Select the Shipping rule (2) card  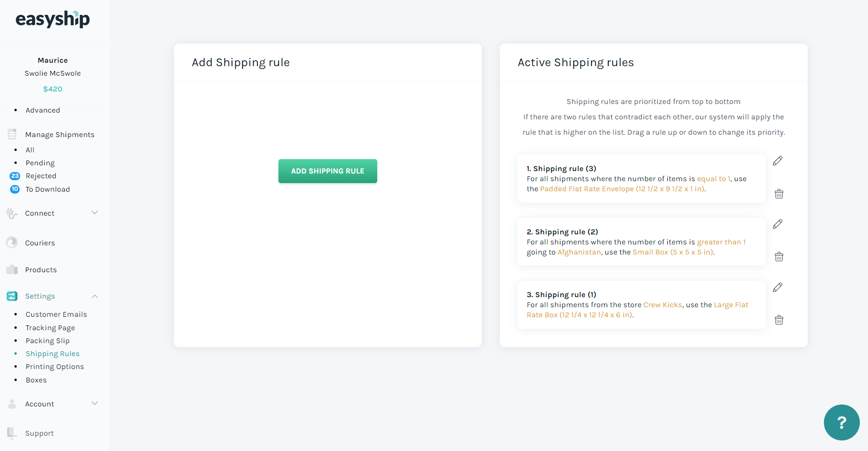pyautogui.click(x=641, y=242)
